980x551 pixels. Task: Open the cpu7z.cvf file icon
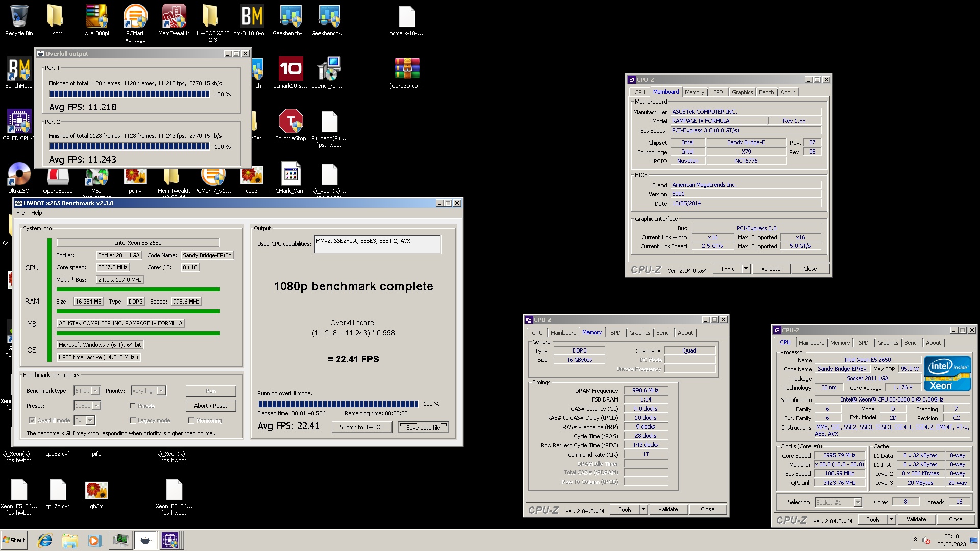coord(57,494)
